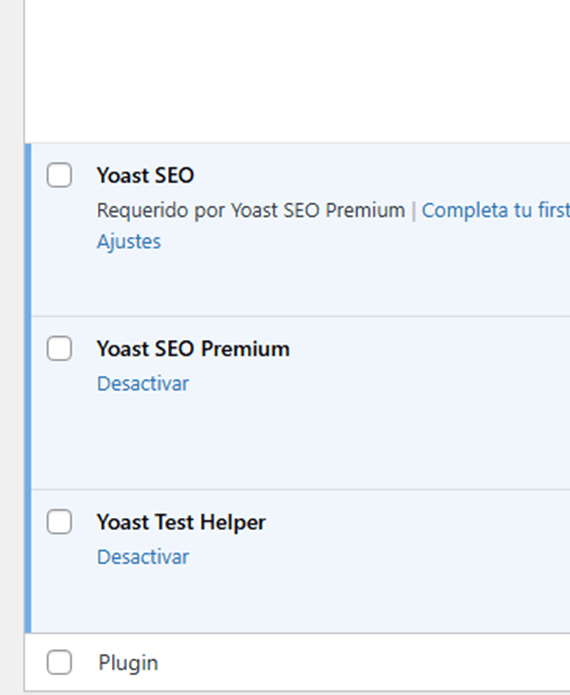Open the Ajustes link under Yoast SEO
570x695 pixels.
(129, 242)
